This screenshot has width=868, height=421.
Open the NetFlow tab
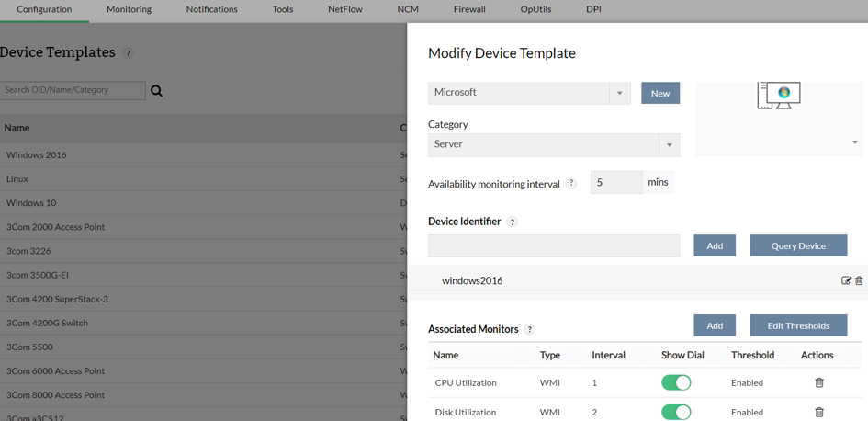344,9
